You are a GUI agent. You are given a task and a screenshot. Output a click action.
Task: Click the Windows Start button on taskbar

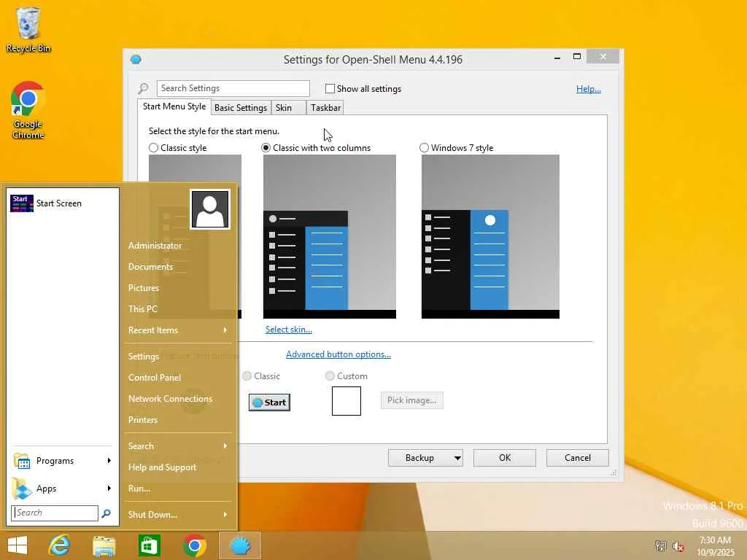pos(18,545)
